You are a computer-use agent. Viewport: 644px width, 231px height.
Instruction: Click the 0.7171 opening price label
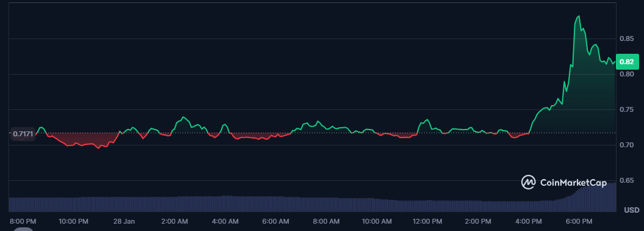[x=23, y=134]
